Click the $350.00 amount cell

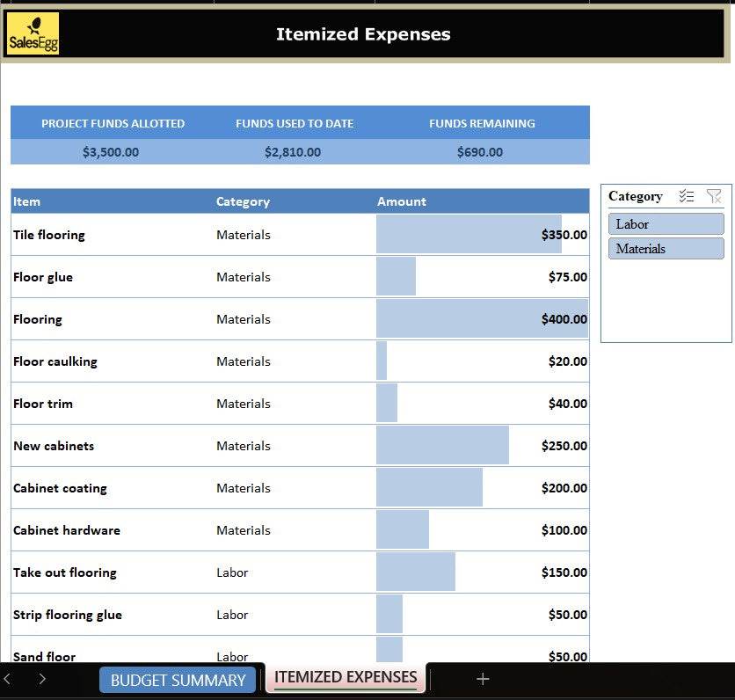[483, 235]
